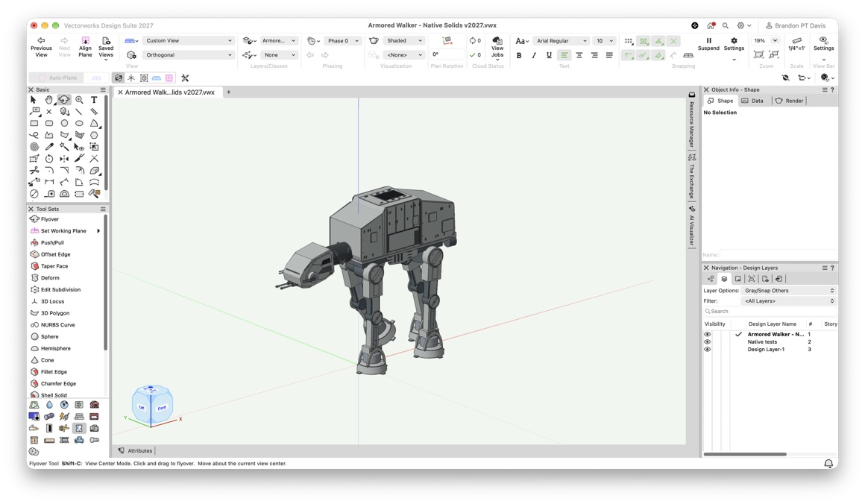Open Saved Views
This screenshot has width=865, height=504.
point(106,47)
